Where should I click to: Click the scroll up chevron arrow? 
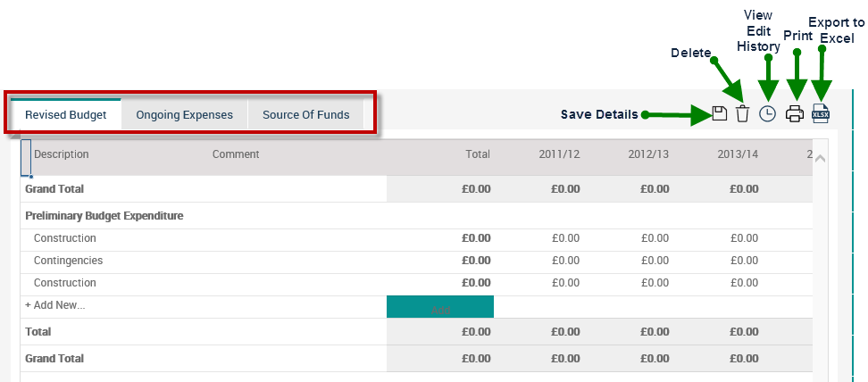tap(821, 158)
